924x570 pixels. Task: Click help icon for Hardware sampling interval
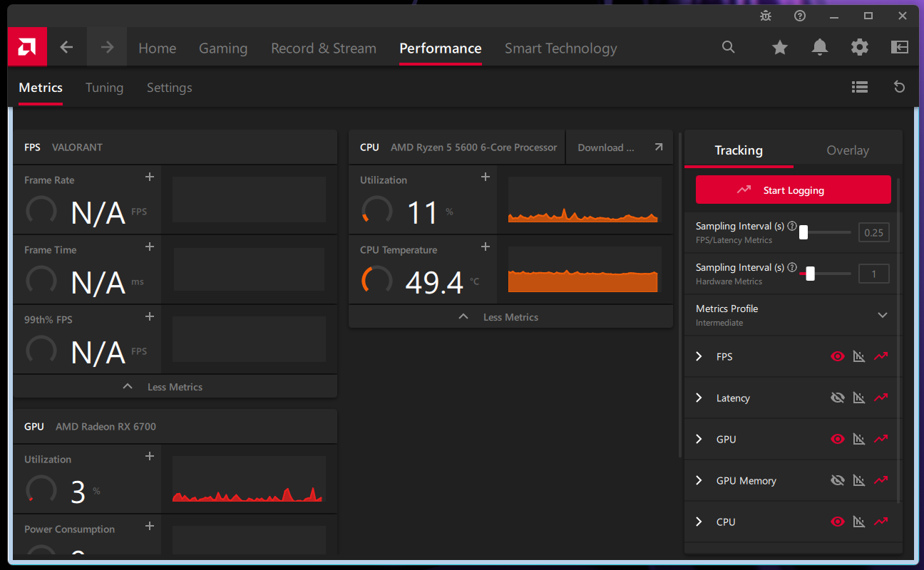click(x=792, y=267)
